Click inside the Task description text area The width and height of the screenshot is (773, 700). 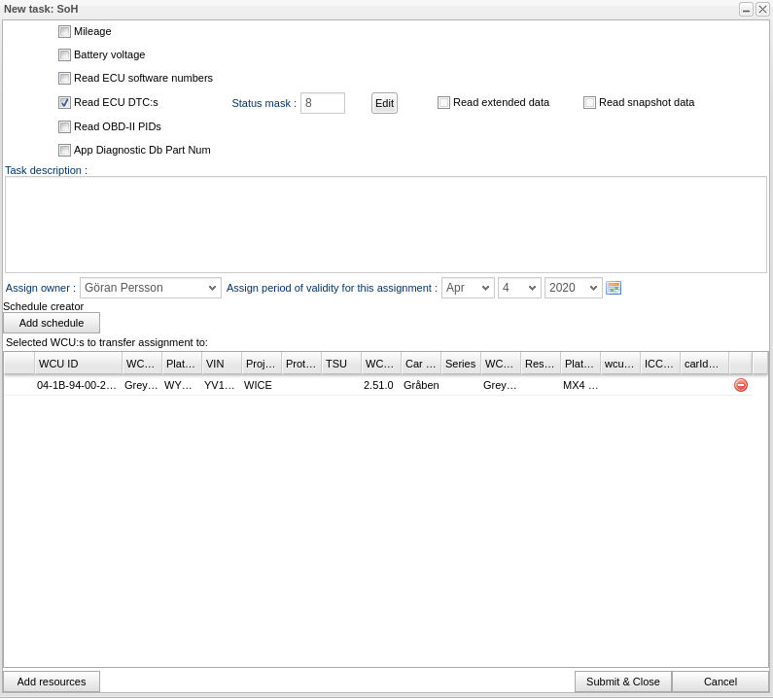tap(385, 225)
